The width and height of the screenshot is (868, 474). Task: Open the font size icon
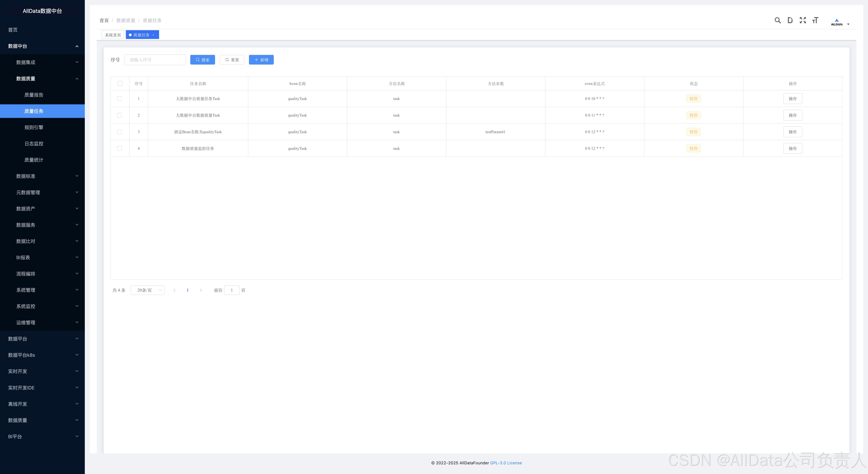[x=815, y=20]
